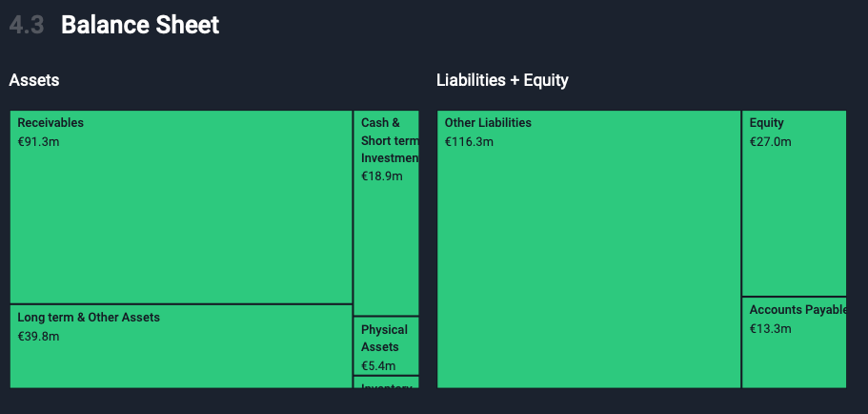Image resolution: width=868 pixels, height=414 pixels.
Task: Click the partially visible Inventory block
Action: click(386, 383)
